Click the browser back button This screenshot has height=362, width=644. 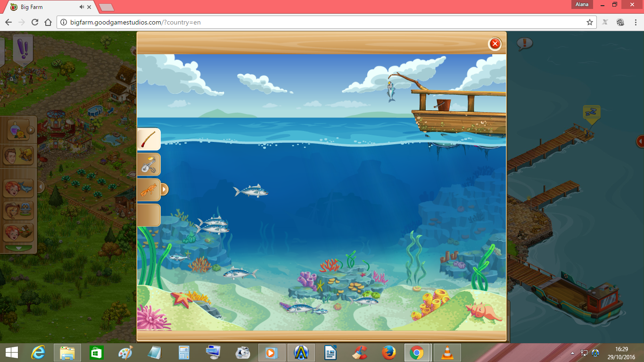tap(8, 22)
